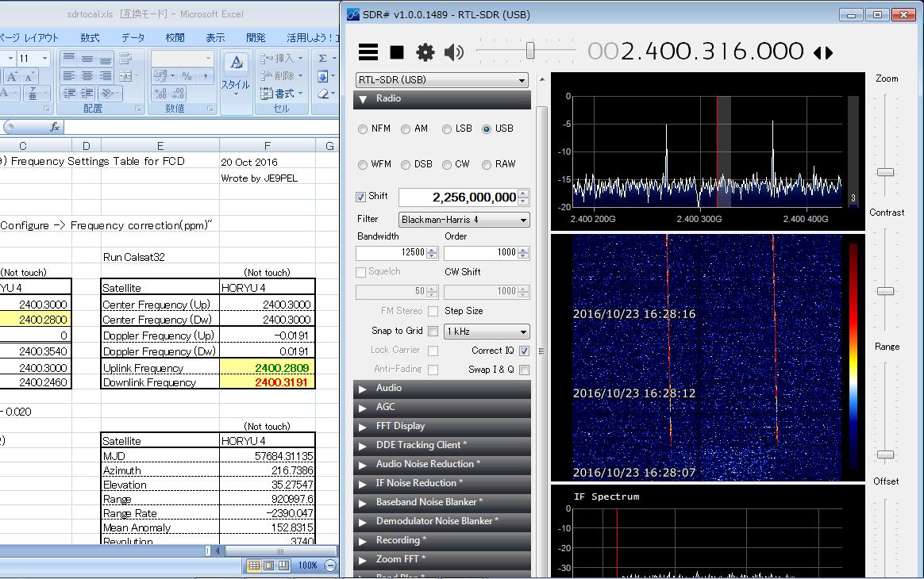The image size is (924, 579).
Task: Click Excel 削除 (Delete cells) button
Action: (x=282, y=76)
